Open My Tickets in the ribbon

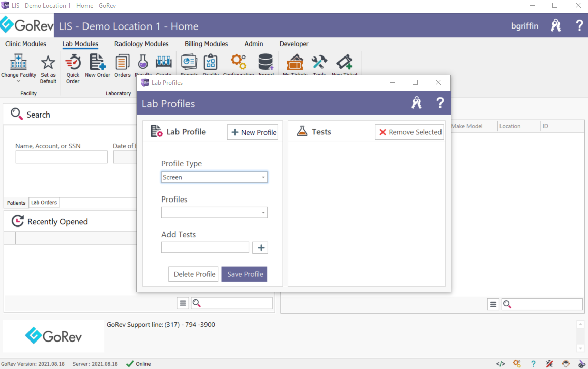[295, 62]
